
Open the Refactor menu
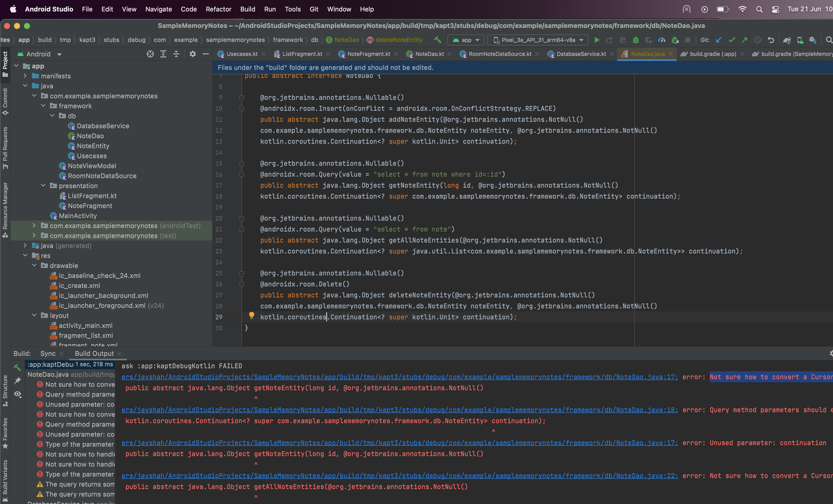218,9
